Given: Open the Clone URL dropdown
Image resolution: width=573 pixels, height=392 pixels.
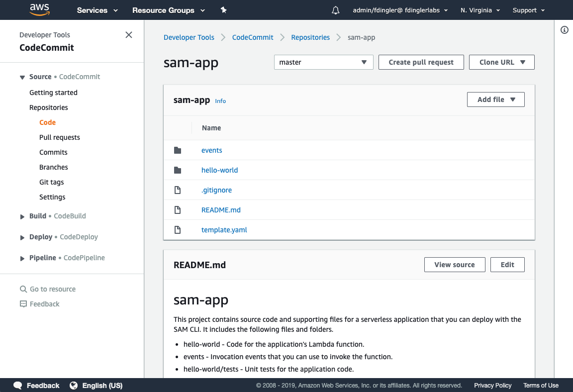Looking at the screenshot, I should (x=502, y=62).
